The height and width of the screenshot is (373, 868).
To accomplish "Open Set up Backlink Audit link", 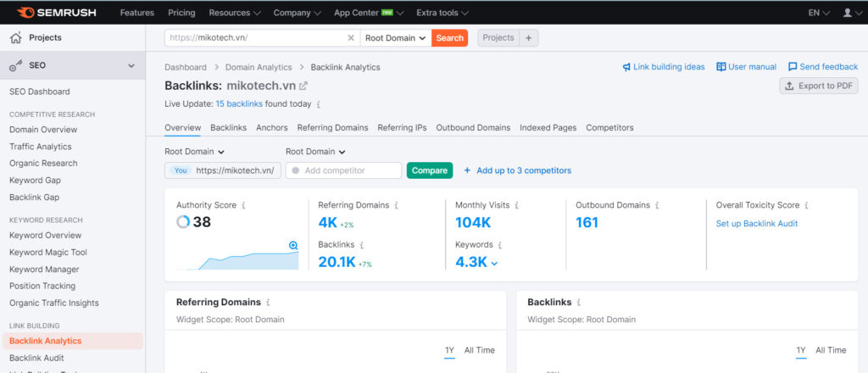I will tap(757, 224).
